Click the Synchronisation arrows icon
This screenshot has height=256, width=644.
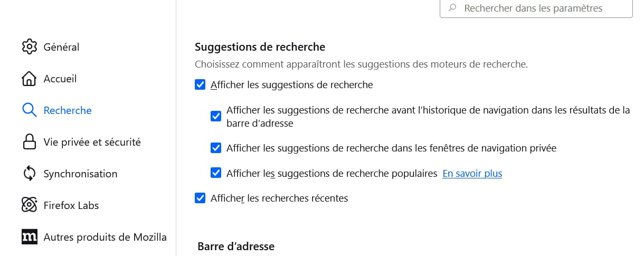click(x=30, y=174)
